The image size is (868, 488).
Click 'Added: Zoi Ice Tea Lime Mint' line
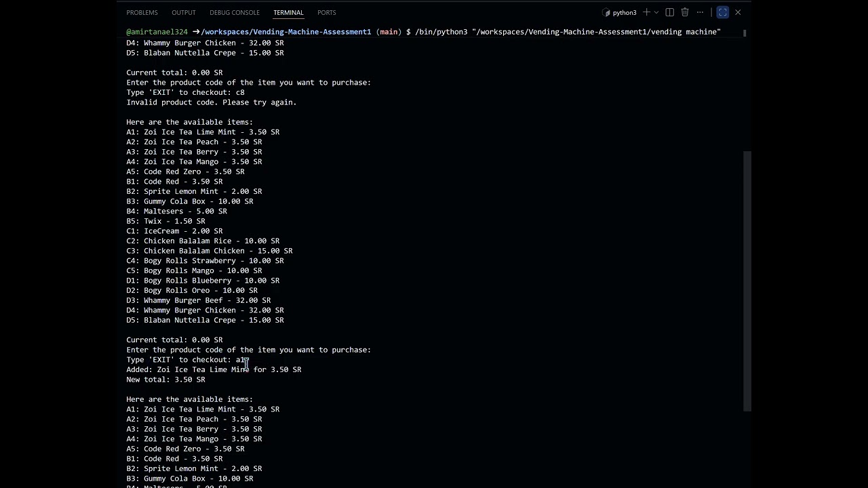pos(214,369)
